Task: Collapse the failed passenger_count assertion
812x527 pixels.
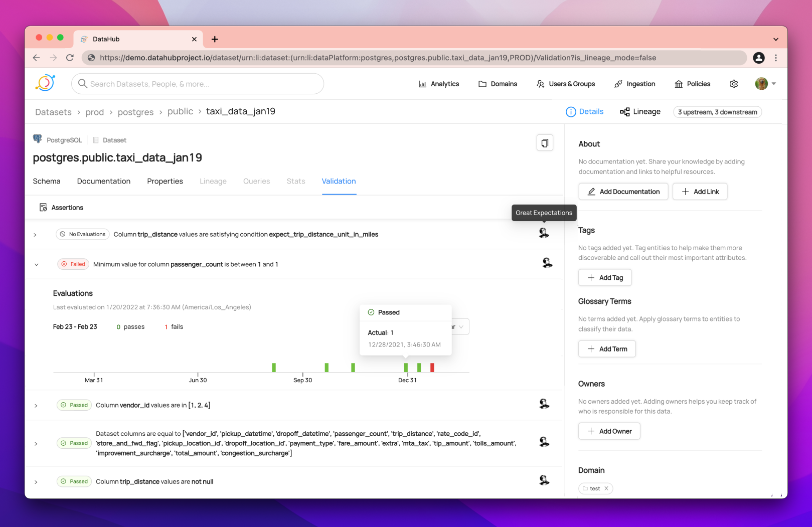Action: coord(36,264)
